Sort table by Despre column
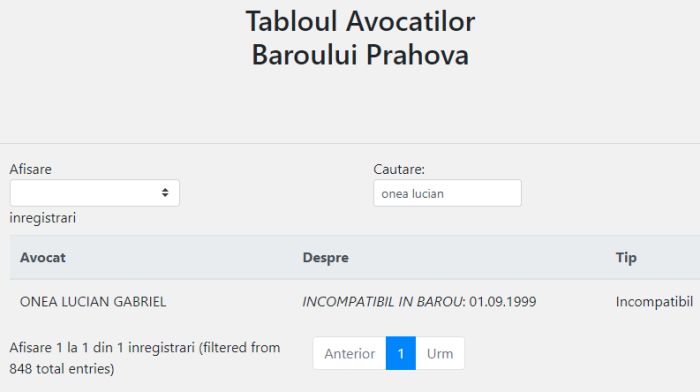This screenshot has height=392, width=700. 325,258
